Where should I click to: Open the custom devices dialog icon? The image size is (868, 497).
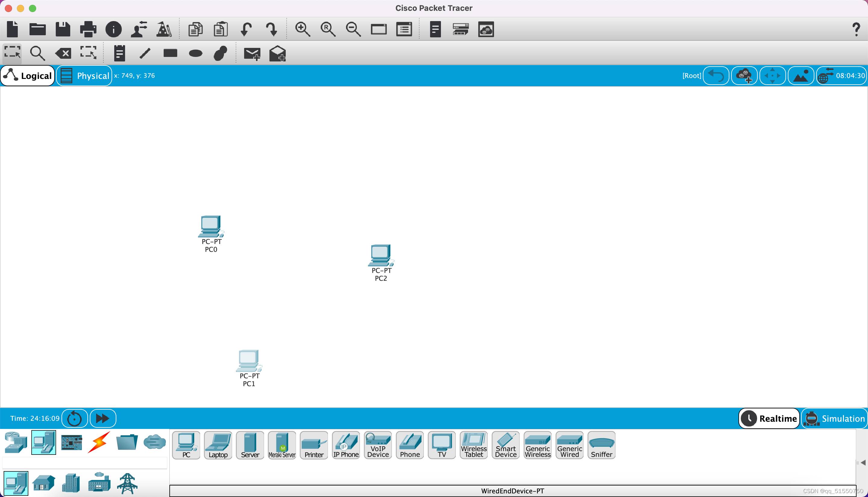[x=404, y=29]
